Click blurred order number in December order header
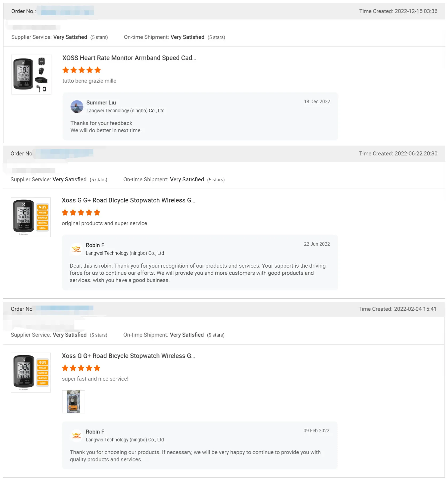The image size is (448, 481). 67,11
